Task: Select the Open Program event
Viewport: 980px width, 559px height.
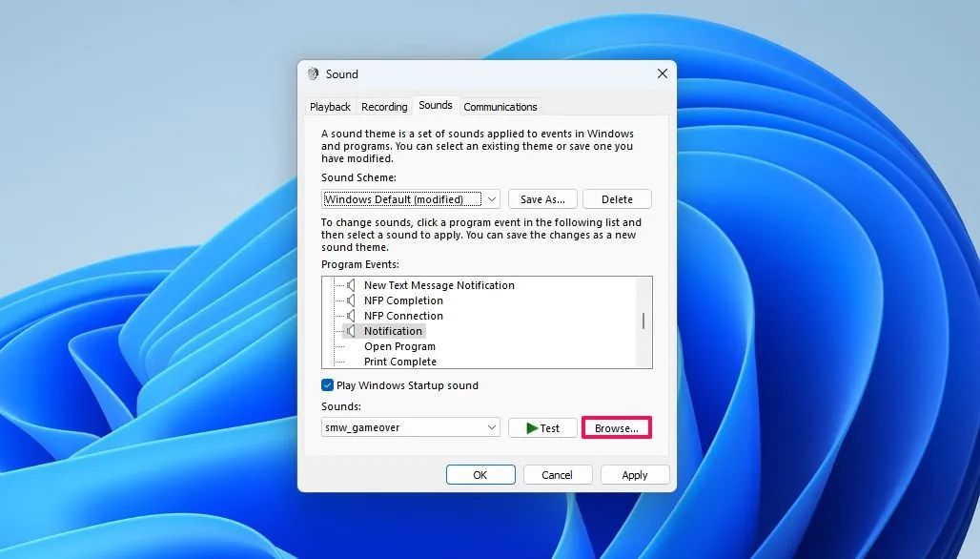Action: (x=400, y=346)
